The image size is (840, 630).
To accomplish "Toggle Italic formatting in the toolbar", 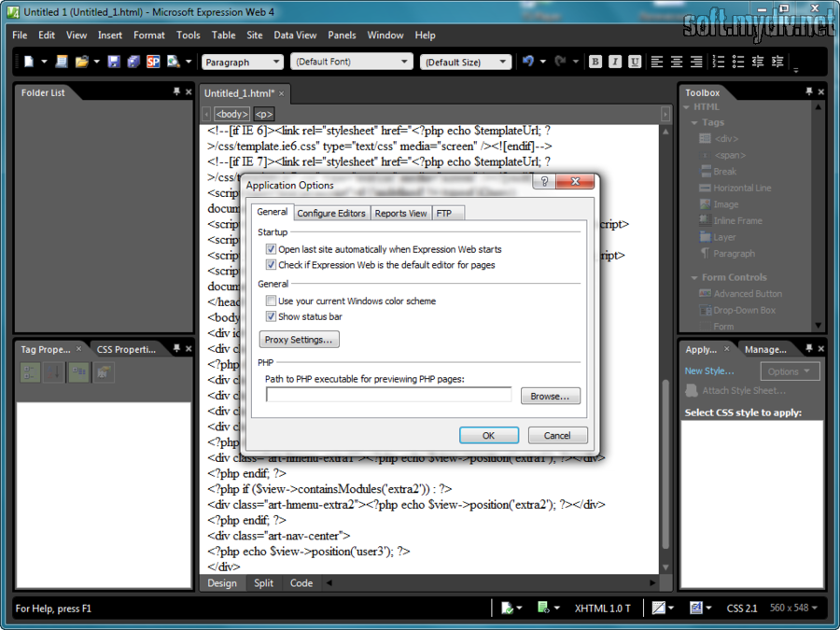I will (x=615, y=62).
